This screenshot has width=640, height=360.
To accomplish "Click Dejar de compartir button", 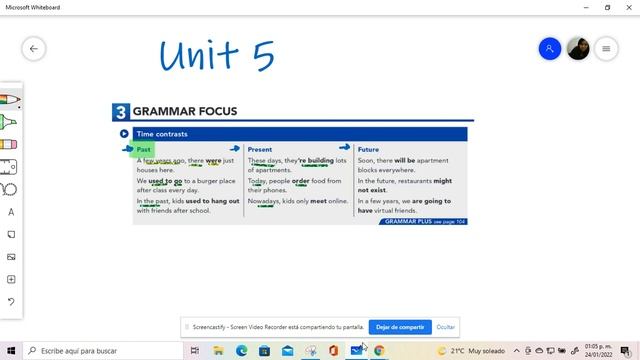I will coord(400,327).
